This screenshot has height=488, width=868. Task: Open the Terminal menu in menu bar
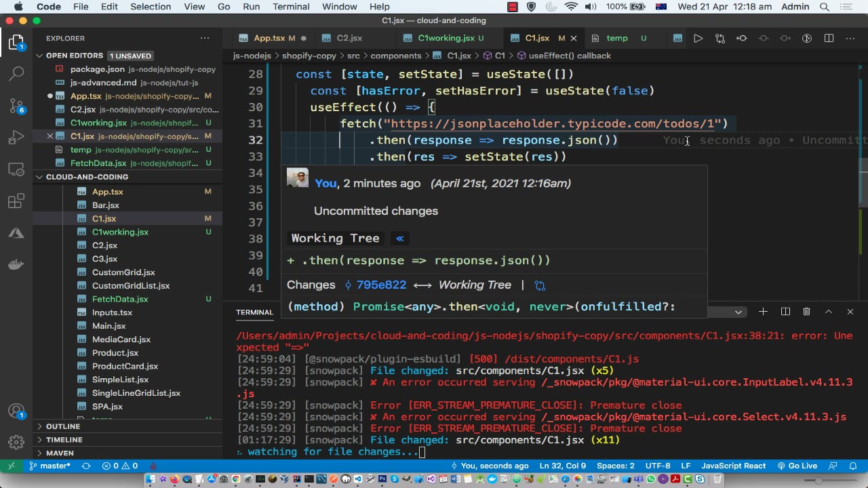291,7
